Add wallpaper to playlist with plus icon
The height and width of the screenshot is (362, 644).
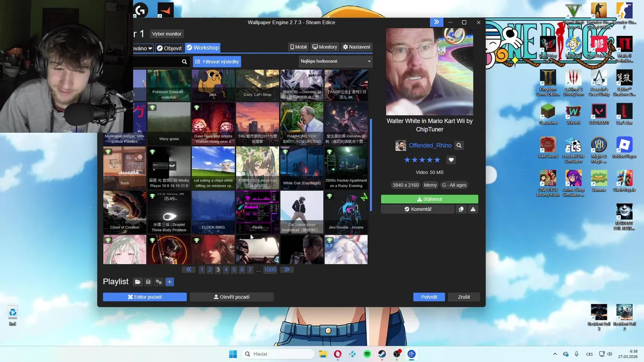click(170, 282)
